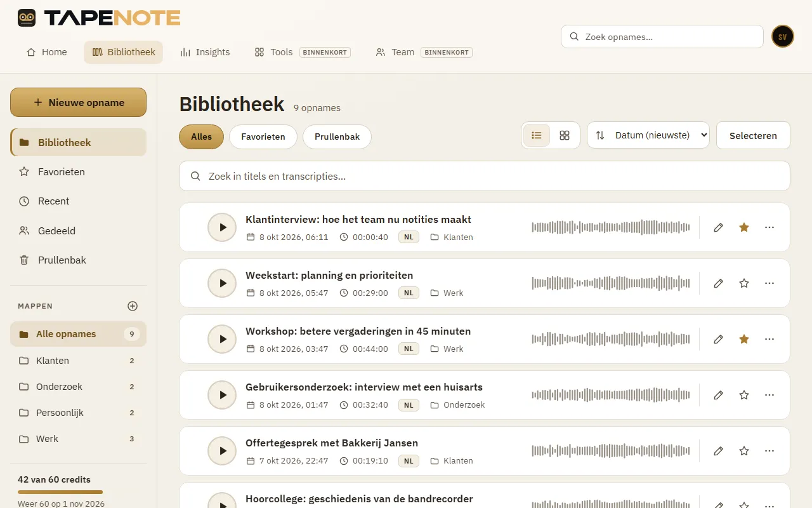Image resolution: width=812 pixels, height=508 pixels.
Task: Play the Gebruikersonderzoek recording
Action: 222,395
